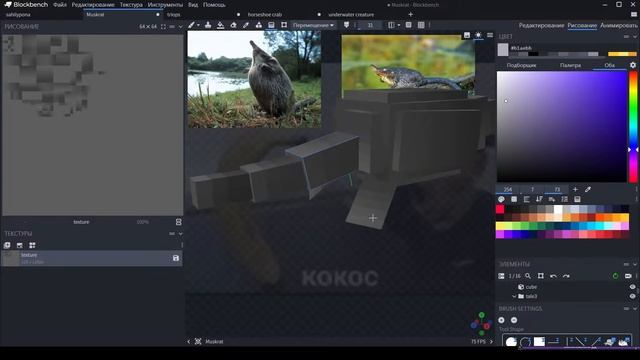Image resolution: width=640 pixels, height=360 pixels.
Task: Save the texture via its disk icon
Action: click(x=176, y=258)
